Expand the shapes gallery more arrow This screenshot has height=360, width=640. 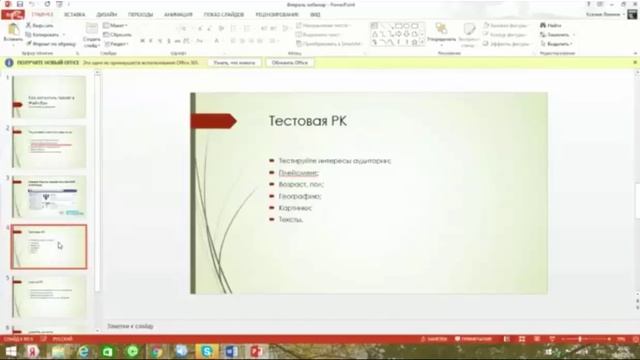click(x=422, y=42)
